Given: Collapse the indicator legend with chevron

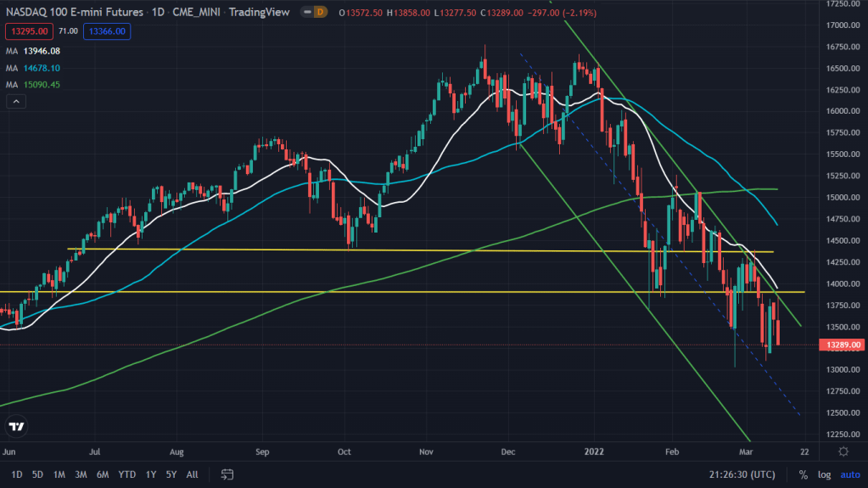Looking at the screenshot, I should 15,102.
